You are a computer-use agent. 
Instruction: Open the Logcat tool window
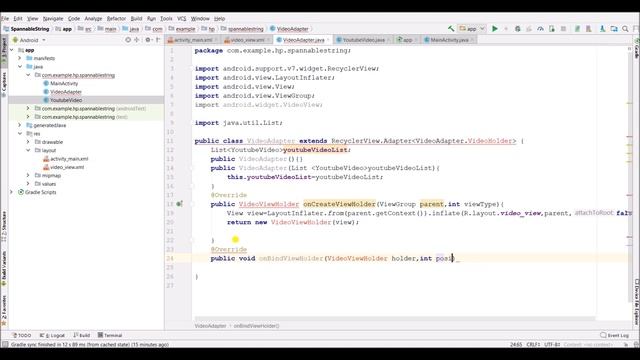coord(52,335)
